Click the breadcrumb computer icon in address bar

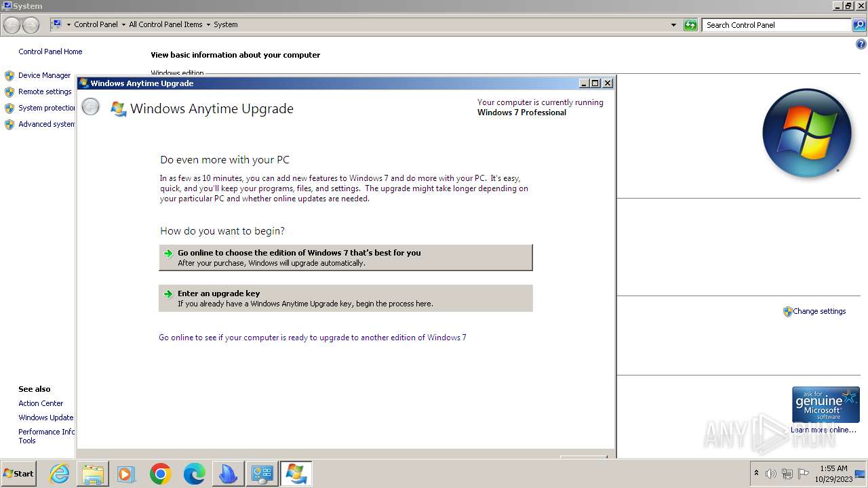tap(57, 24)
